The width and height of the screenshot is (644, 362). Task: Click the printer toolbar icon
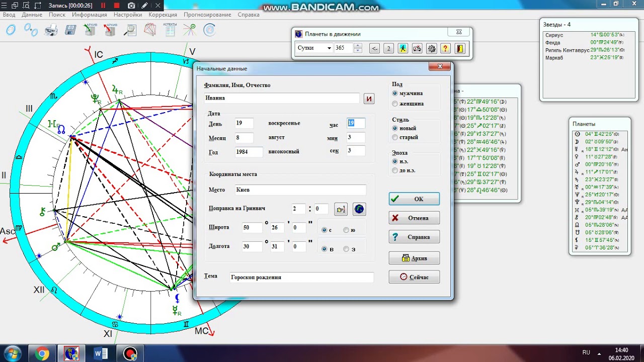tap(51, 30)
